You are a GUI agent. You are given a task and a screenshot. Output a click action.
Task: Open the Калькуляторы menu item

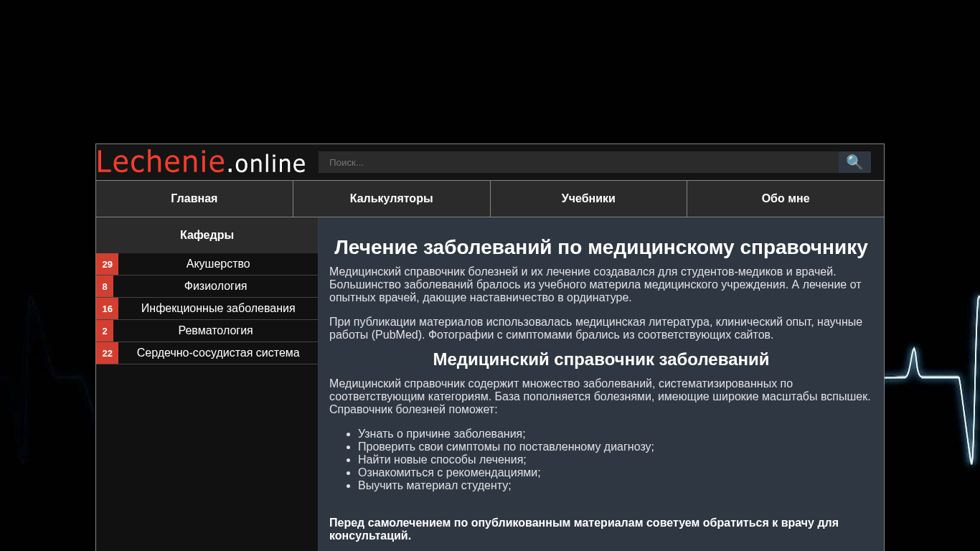point(392,199)
